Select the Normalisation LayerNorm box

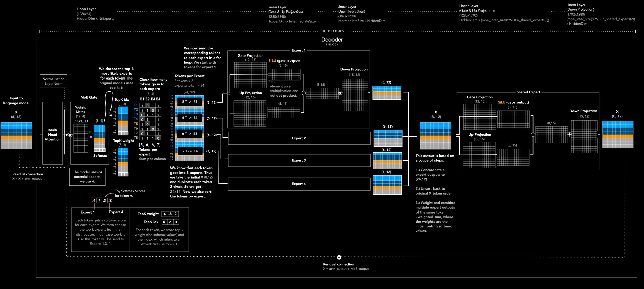tap(54, 81)
